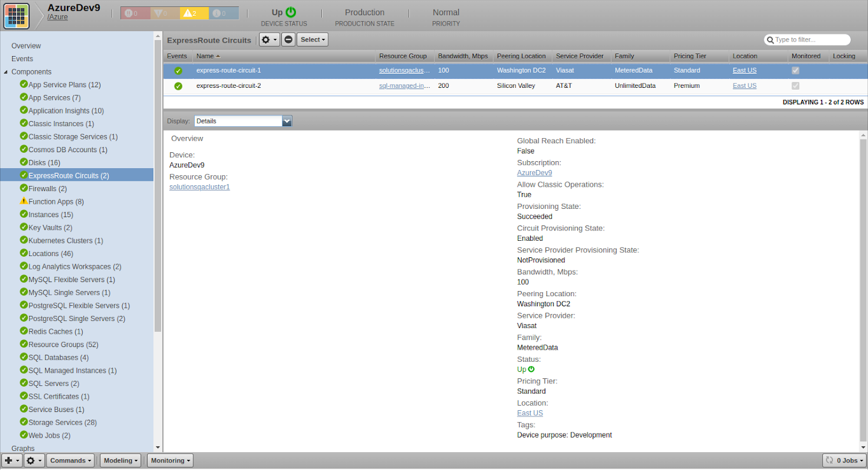Viewport: 868px width, 470px height.
Task: Open the Display Details combo box
Action: tap(242, 121)
